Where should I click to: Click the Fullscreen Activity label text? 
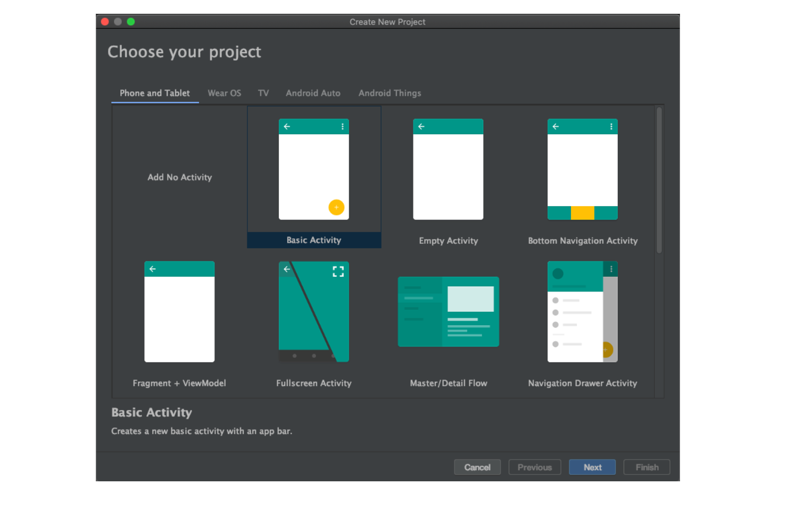pyautogui.click(x=314, y=383)
